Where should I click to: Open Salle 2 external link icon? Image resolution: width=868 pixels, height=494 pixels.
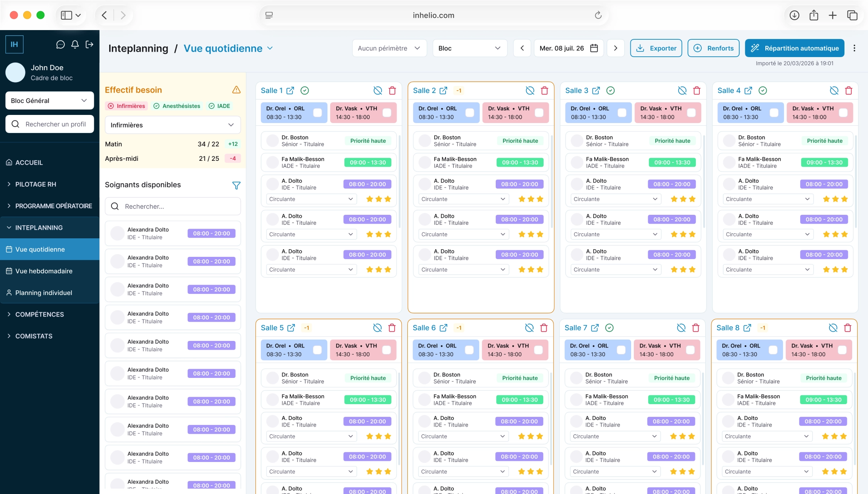443,91
